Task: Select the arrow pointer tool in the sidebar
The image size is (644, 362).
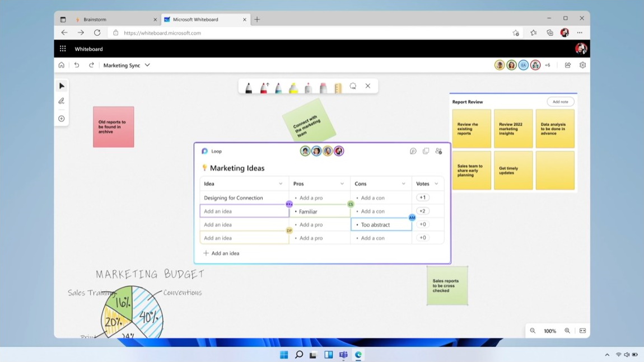Action: coord(62,86)
